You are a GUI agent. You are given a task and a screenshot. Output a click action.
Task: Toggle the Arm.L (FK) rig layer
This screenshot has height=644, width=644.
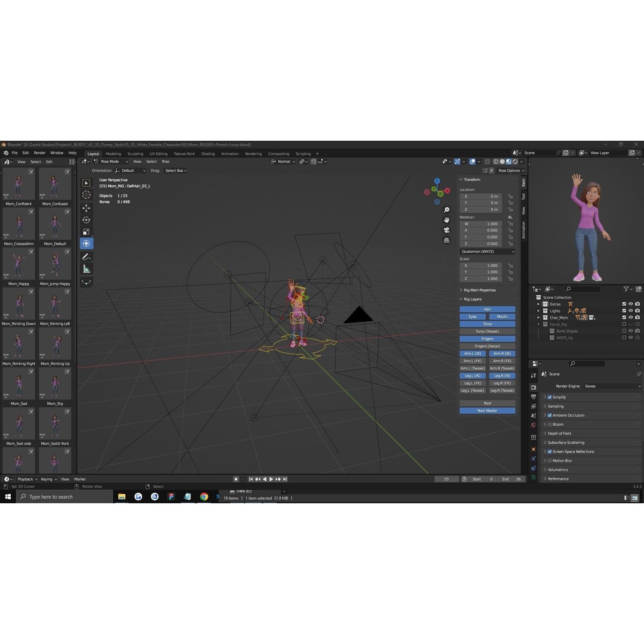[472, 361]
